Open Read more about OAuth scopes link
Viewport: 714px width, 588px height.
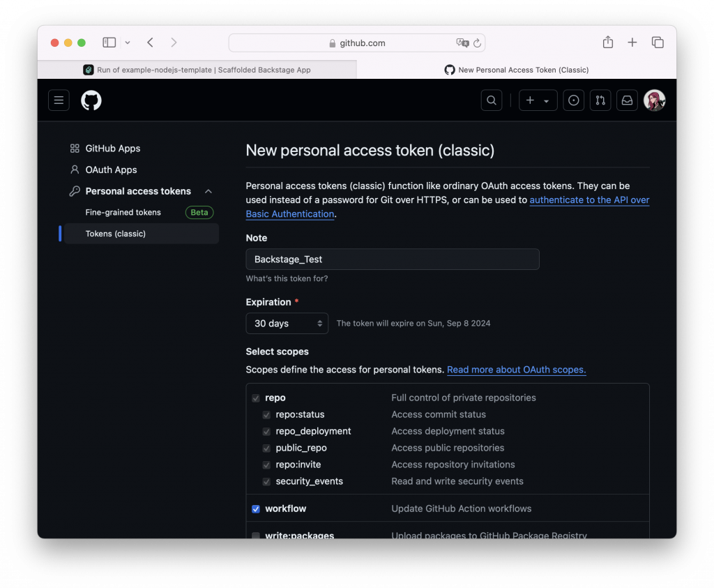[517, 370]
